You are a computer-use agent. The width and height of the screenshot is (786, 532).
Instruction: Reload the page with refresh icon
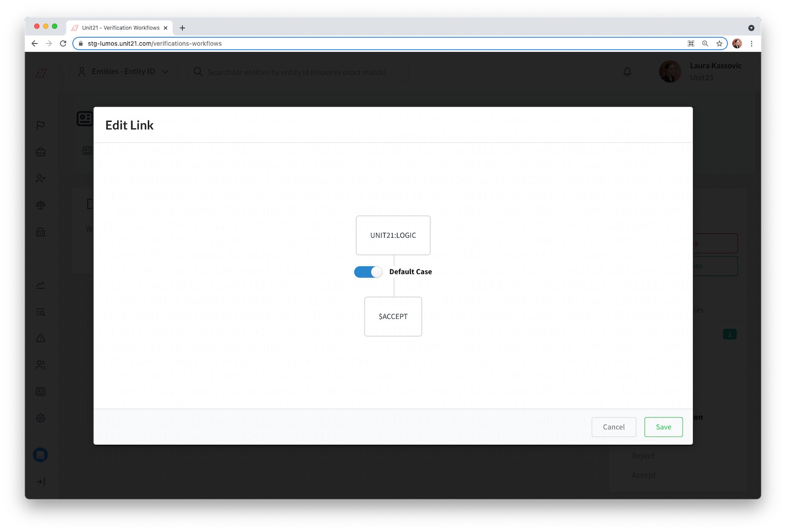tap(63, 43)
